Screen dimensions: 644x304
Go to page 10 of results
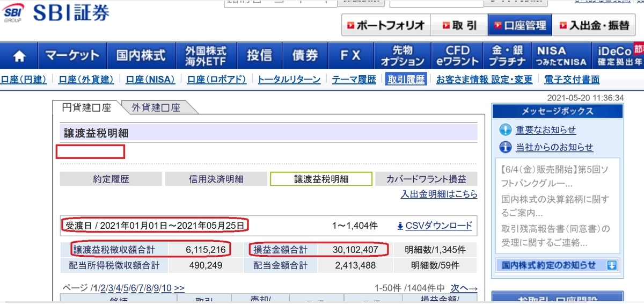click(166, 288)
